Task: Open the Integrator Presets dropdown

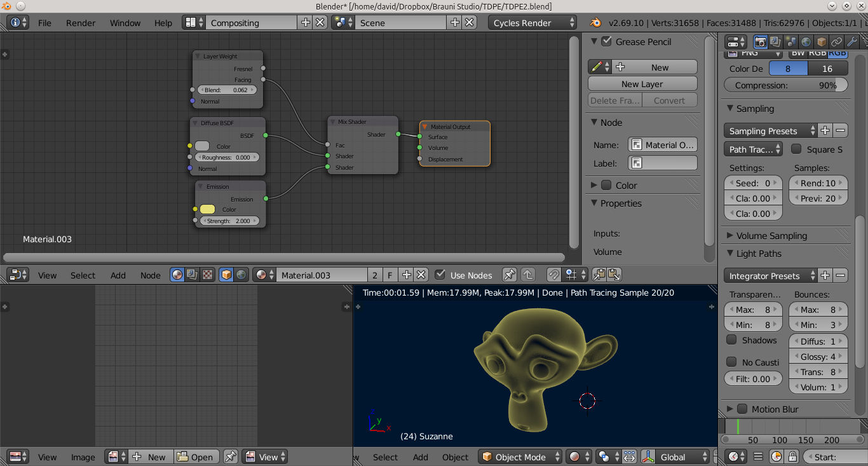Action: coord(770,275)
